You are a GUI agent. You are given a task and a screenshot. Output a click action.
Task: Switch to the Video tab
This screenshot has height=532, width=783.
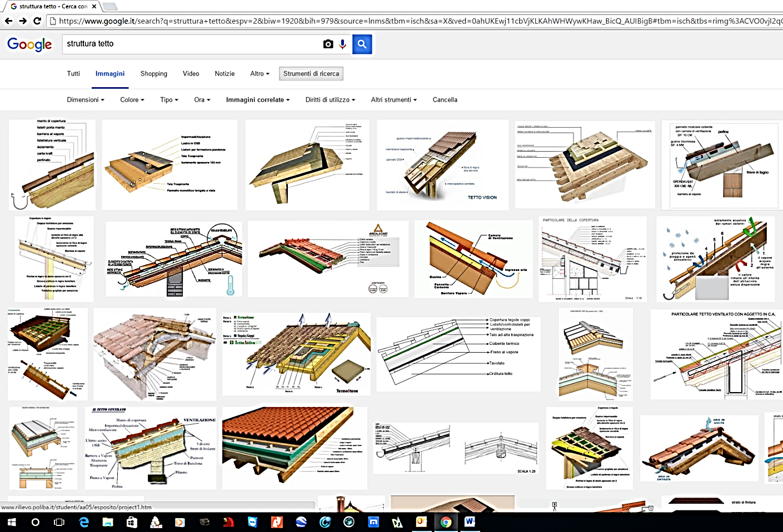[191, 73]
